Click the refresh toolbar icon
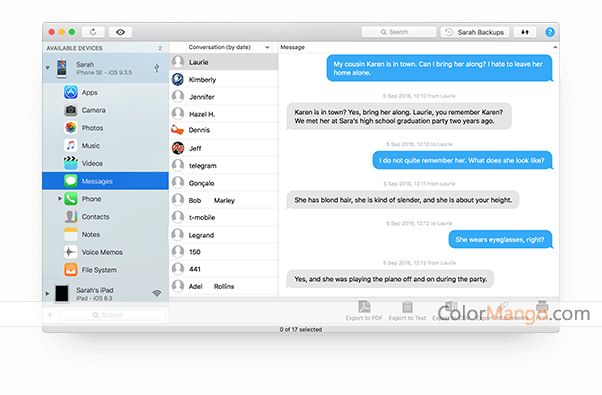Viewport: 602px width, 395px height. 93,32
